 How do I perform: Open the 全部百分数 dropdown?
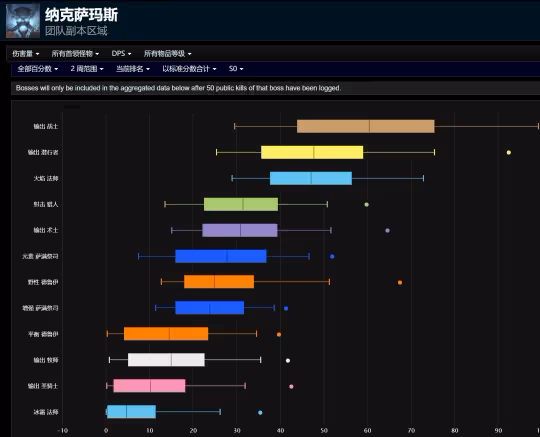[38, 69]
